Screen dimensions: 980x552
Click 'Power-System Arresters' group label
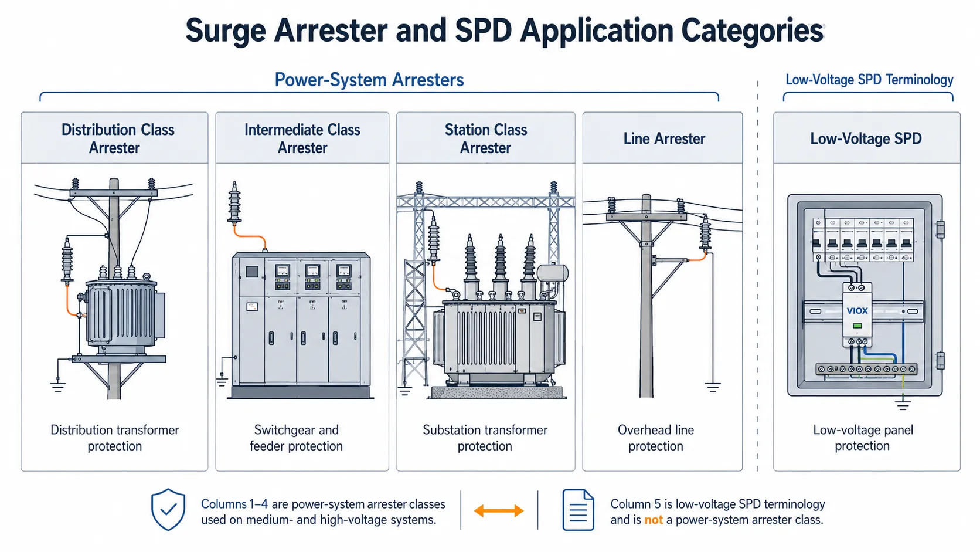point(369,80)
